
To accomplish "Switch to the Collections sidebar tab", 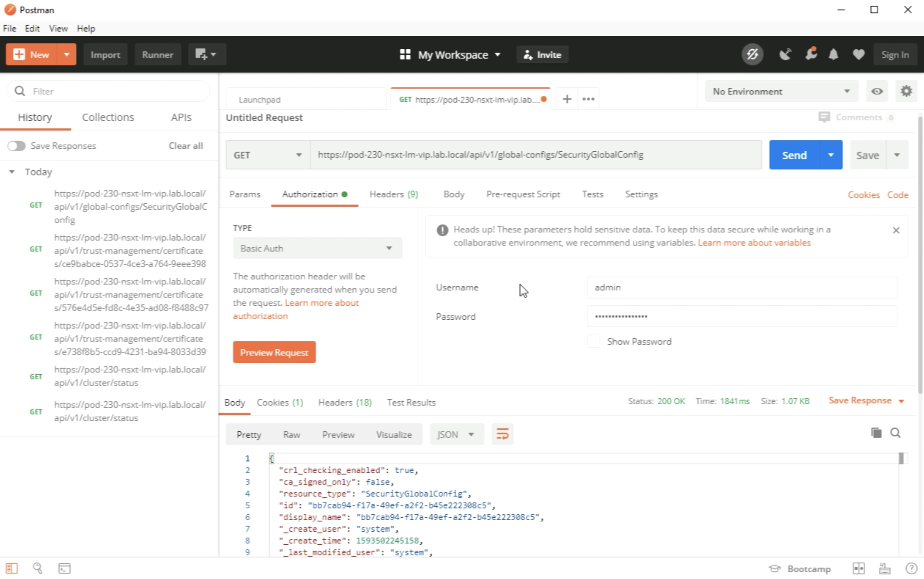I will tap(108, 117).
